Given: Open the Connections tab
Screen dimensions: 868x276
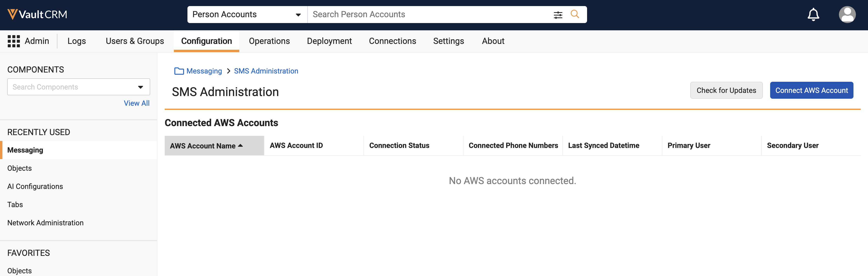Looking at the screenshot, I should [392, 41].
